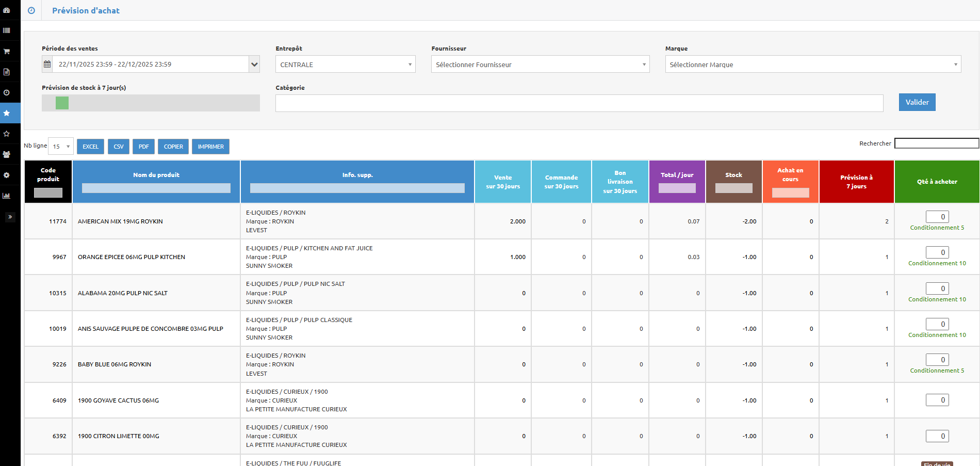This screenshot has height=466, width=980.
Task: Export table using EXCEL button
Action: [90, 147]
